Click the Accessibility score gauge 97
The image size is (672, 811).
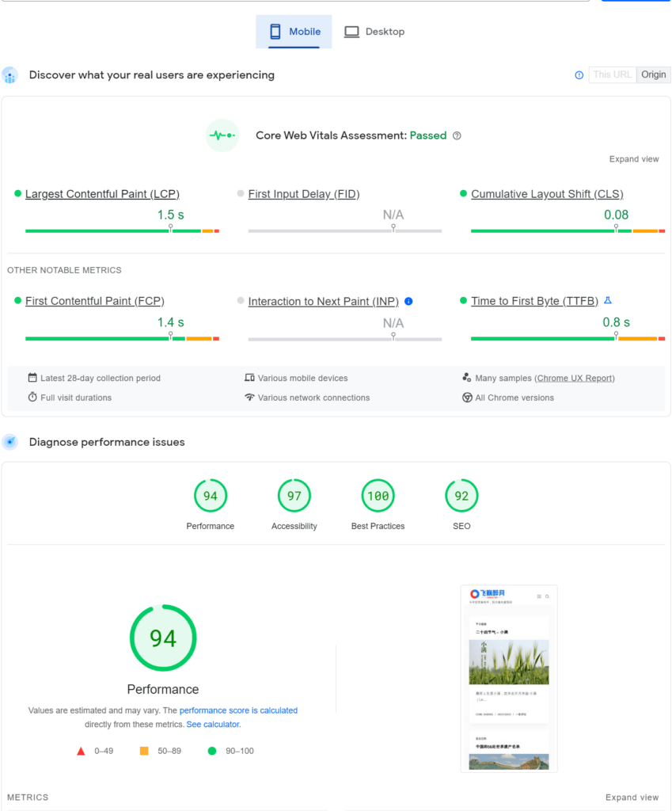click(x=294, y=497)
